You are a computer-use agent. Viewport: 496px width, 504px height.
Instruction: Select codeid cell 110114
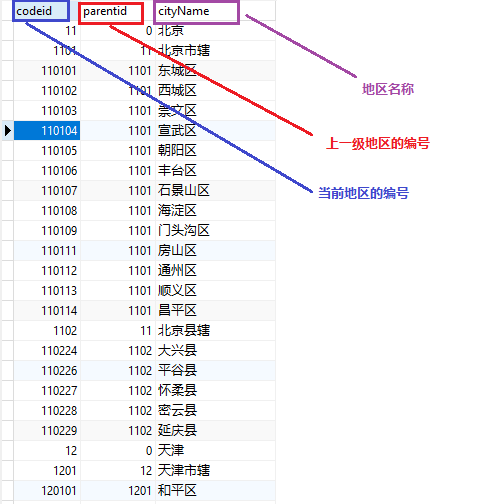pos(47,310)
